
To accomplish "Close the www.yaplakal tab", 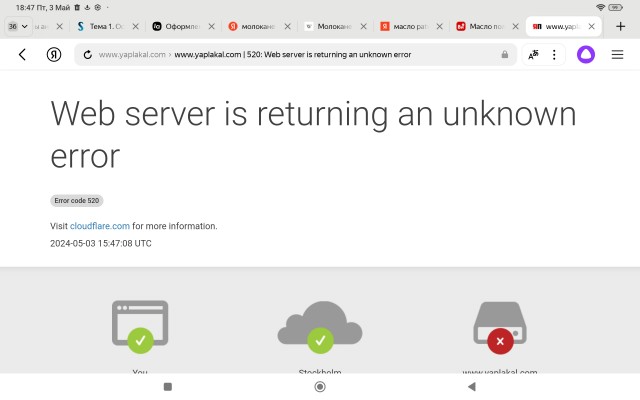I will [x=591, y=27].
